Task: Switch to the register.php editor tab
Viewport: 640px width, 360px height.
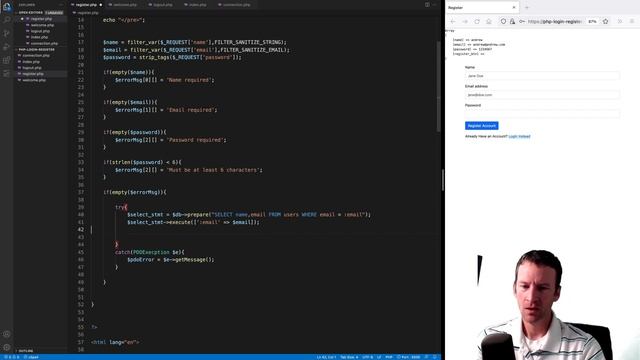Action: tap(86, 5)
